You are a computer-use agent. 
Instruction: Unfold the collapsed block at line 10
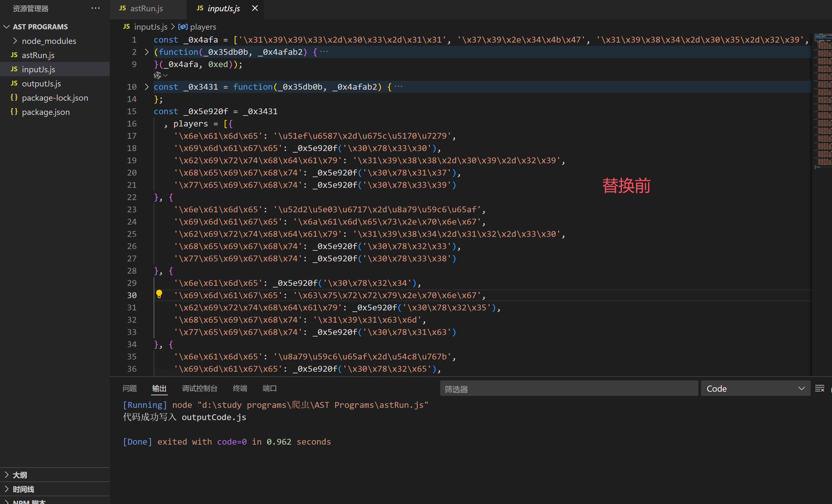click(147, 87)
